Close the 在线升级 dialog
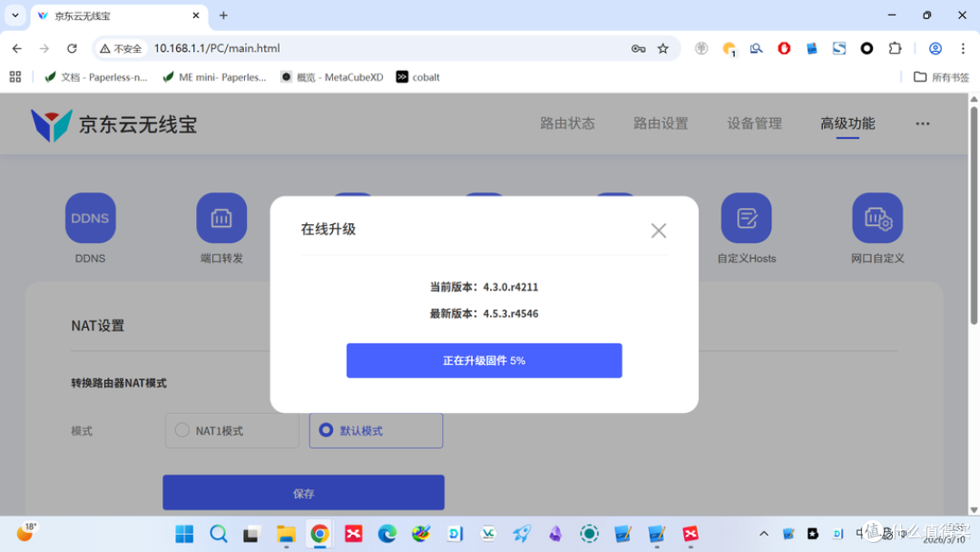980x552 pixels. [658, 231]
